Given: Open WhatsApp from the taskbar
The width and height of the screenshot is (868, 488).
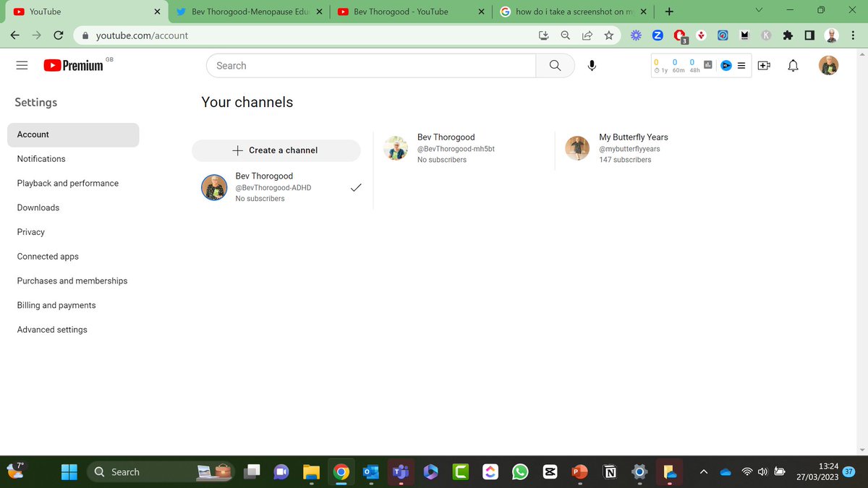Looking at the screenshot, I should pyautogui.click(x=519, y=472).
